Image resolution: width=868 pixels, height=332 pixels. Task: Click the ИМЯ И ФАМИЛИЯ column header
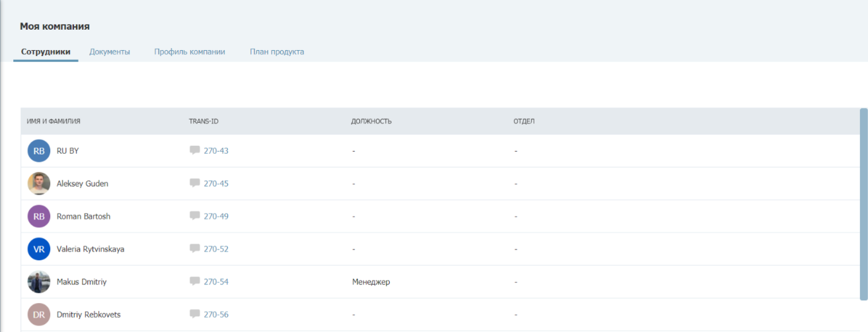click(54, 121)
